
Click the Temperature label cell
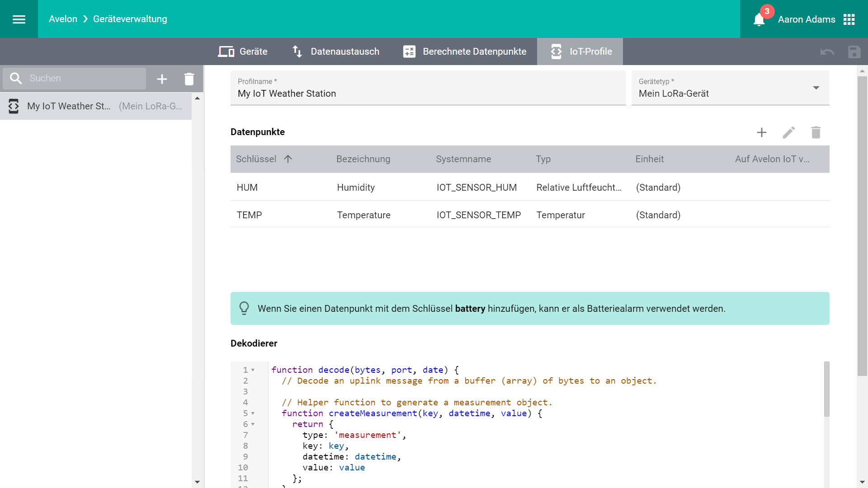point(363,215)
